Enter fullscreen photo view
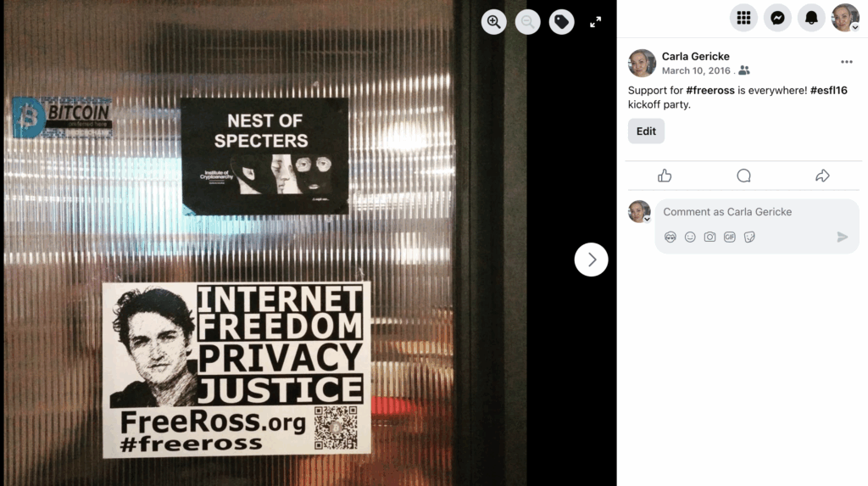 (x=595, y=22)
